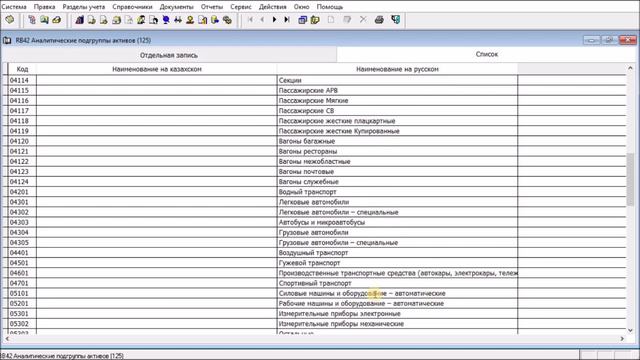Click the blue globe toolbar icon
This screenshot has width=640, height=360.
pos(166,20)
